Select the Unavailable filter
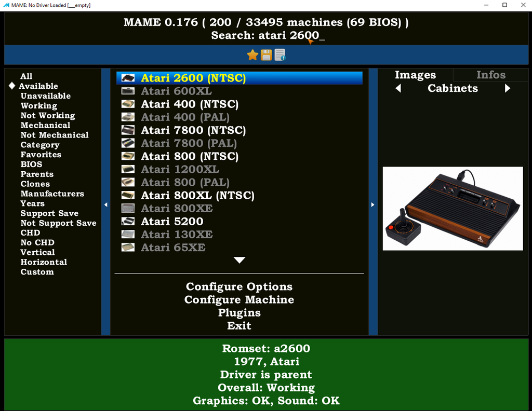Viewport: 532px width, 411px height. [x=46, y=96]
